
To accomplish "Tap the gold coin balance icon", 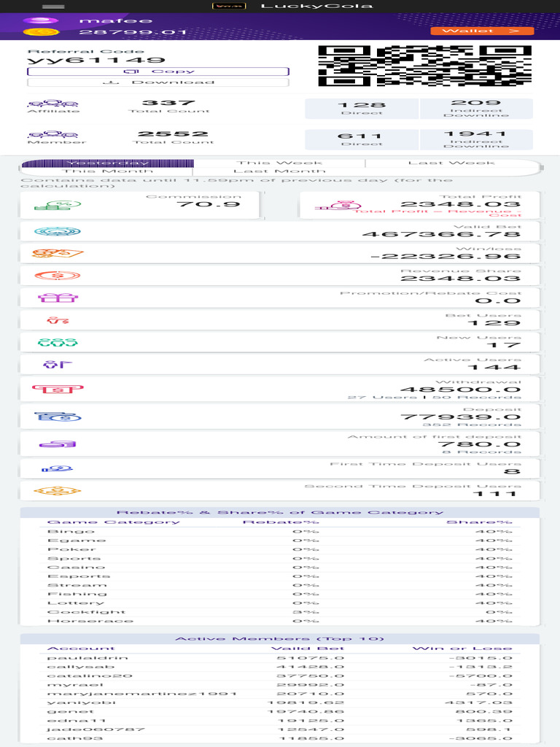I will pos(41,32).
